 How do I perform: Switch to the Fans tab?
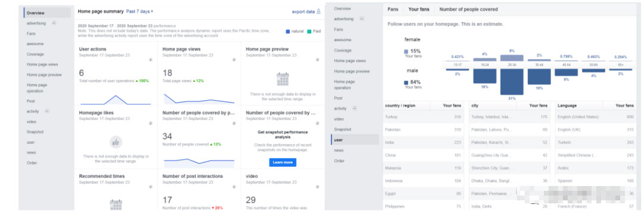[x=393, y=9]
